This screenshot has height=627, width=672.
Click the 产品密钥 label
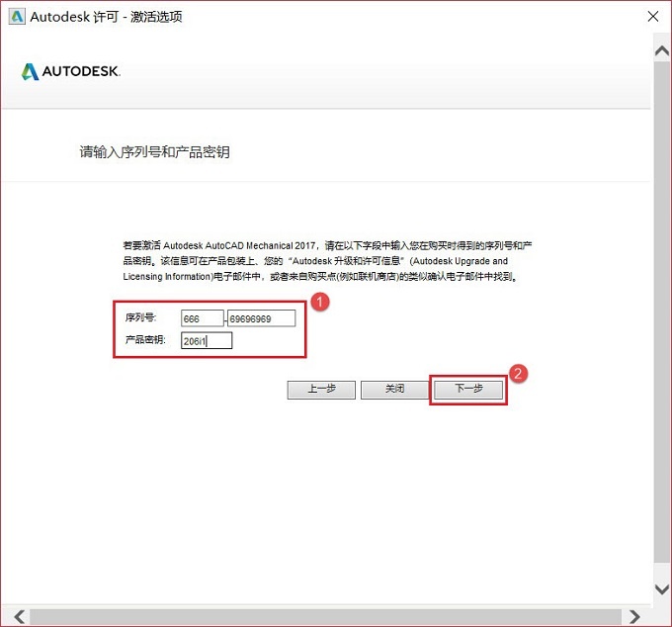coord(145,340)
